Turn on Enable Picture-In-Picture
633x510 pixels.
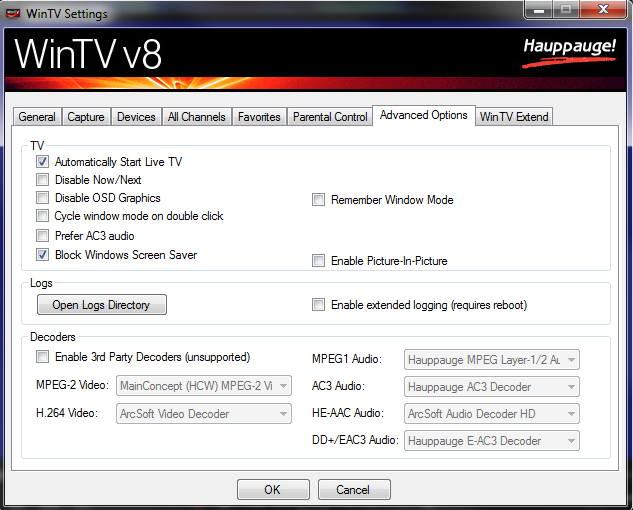click(318, 260)
